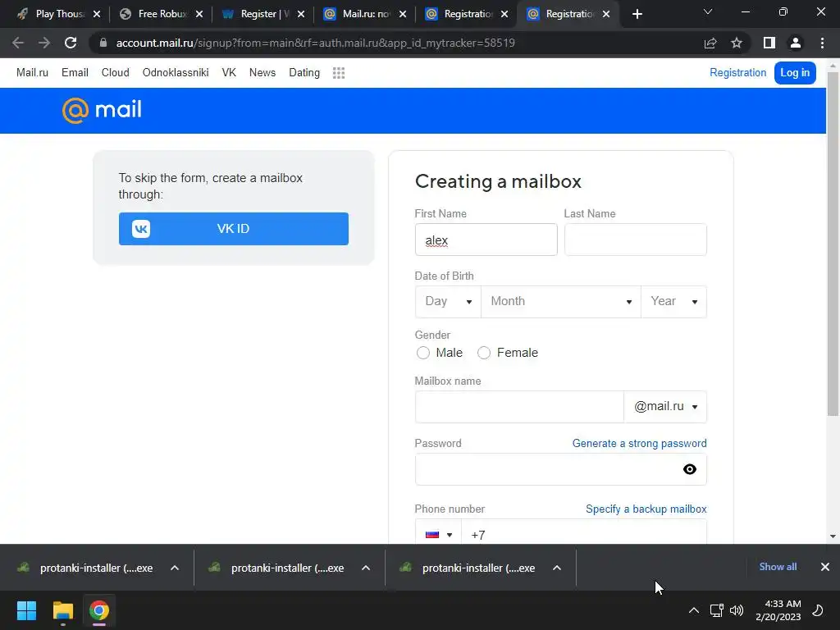
Task: Open the @mail.ru domain dropdown
Action: point(664,407)
